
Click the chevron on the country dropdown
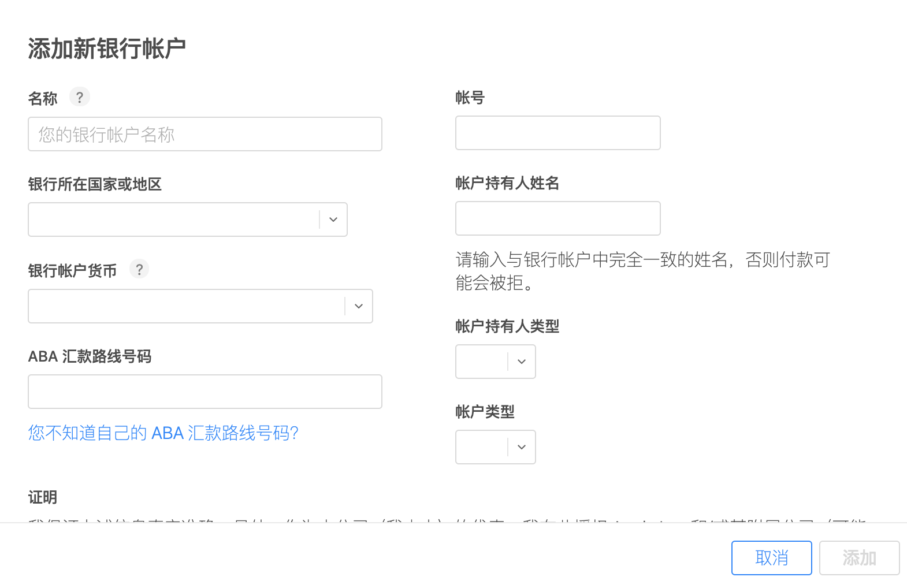pos(333,219)
